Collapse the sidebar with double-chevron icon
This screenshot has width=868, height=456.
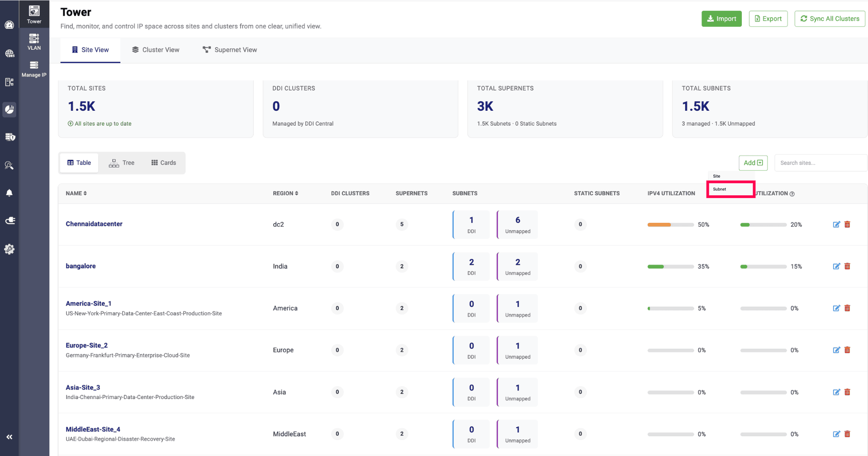pyautogui.click(x=9, y=437)
